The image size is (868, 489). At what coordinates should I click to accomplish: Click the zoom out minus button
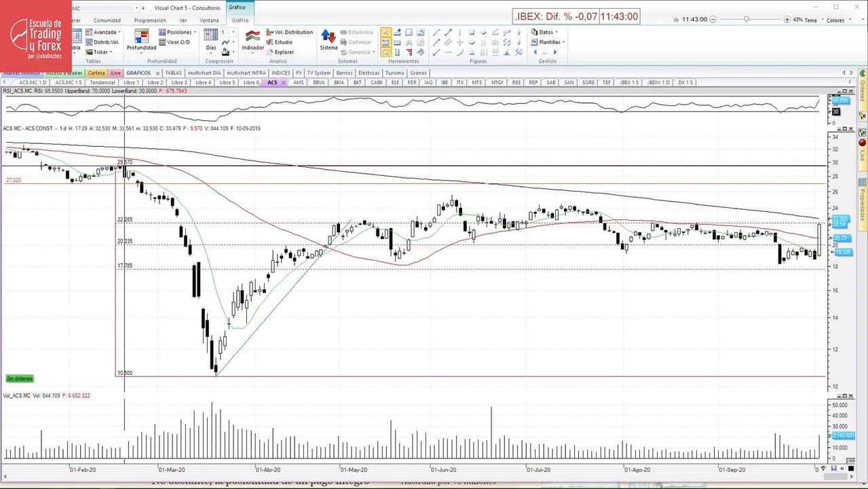point(715,20)
